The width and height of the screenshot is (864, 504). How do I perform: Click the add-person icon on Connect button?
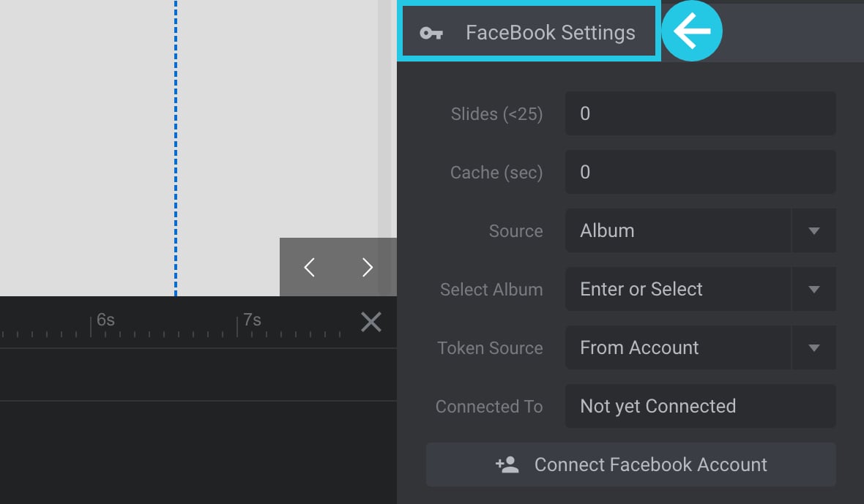pos(507,464)
